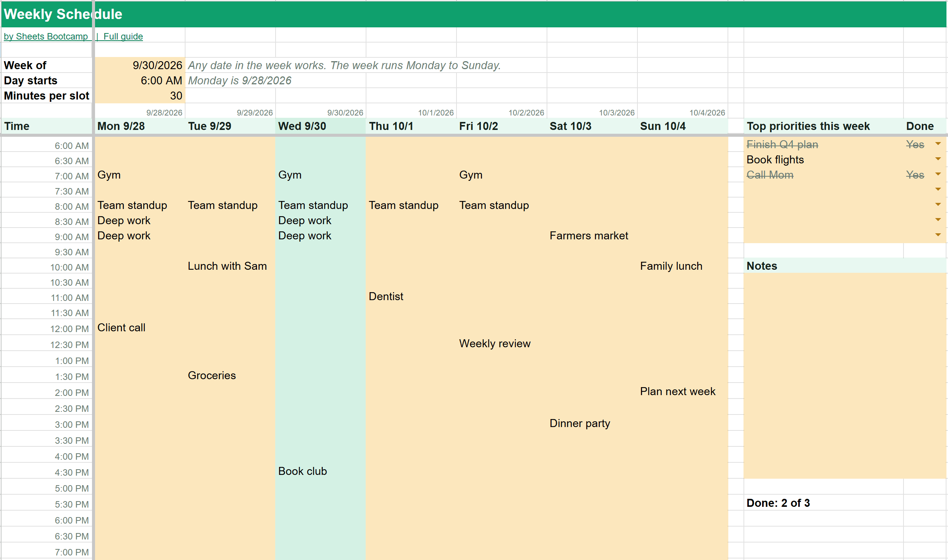Viewport: 948px width, 560px height.
Task: Click the Wednesday 9:00 AM 'Deep work' cell
Action: (321, 236)
